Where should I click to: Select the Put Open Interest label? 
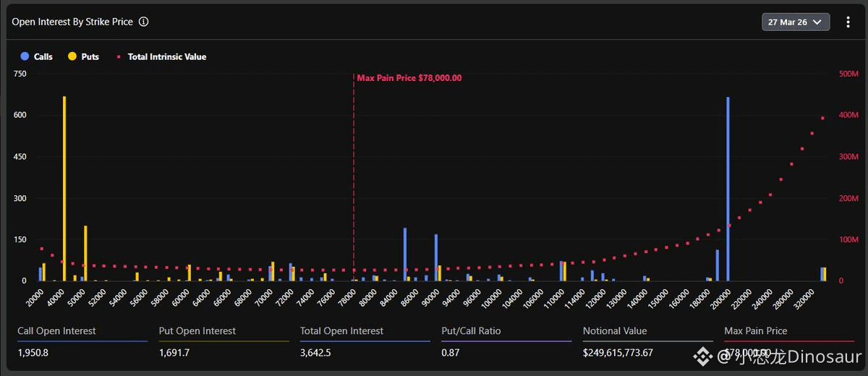pos(197,331)
